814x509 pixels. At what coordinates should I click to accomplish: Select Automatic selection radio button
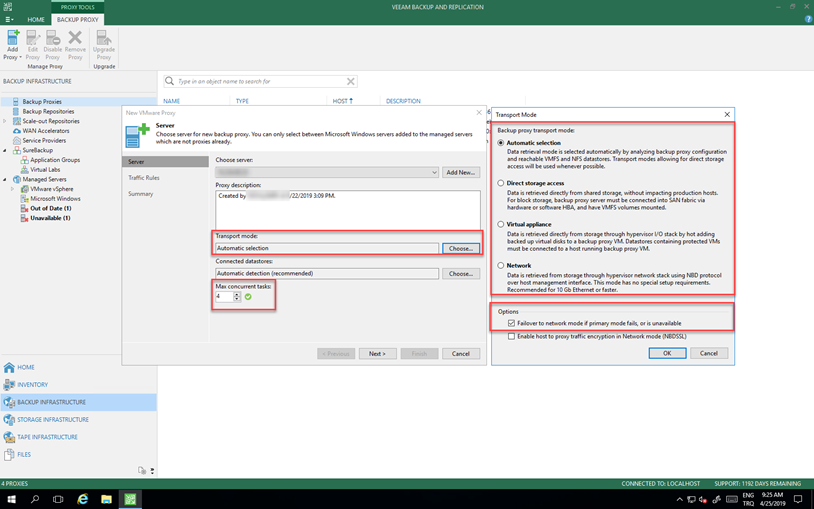(x=500, y=143)
